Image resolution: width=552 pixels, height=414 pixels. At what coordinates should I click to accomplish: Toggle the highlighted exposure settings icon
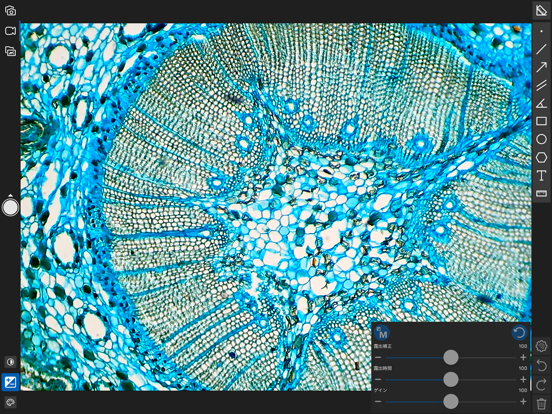pos(10,382)
